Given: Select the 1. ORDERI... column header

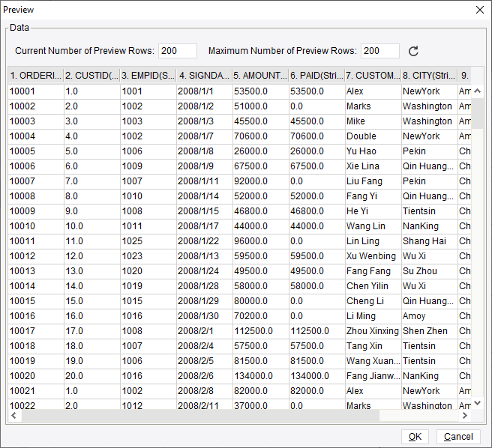Looking at the screenshot, I should click(36, 76).
